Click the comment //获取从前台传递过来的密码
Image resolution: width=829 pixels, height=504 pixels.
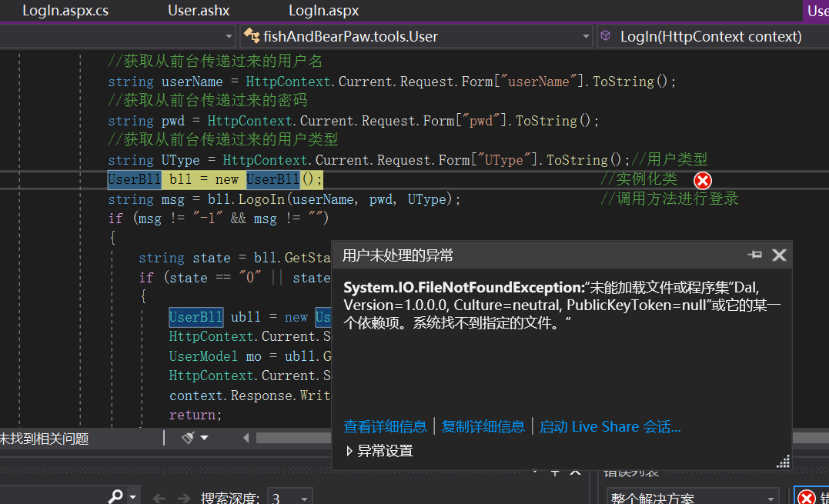click(x=207, y=100)
